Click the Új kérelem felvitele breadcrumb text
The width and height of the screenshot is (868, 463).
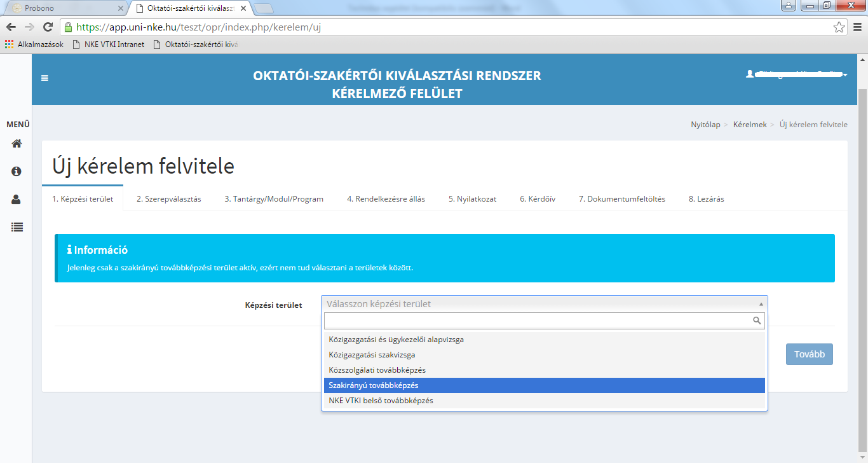(x=813, y=125)
